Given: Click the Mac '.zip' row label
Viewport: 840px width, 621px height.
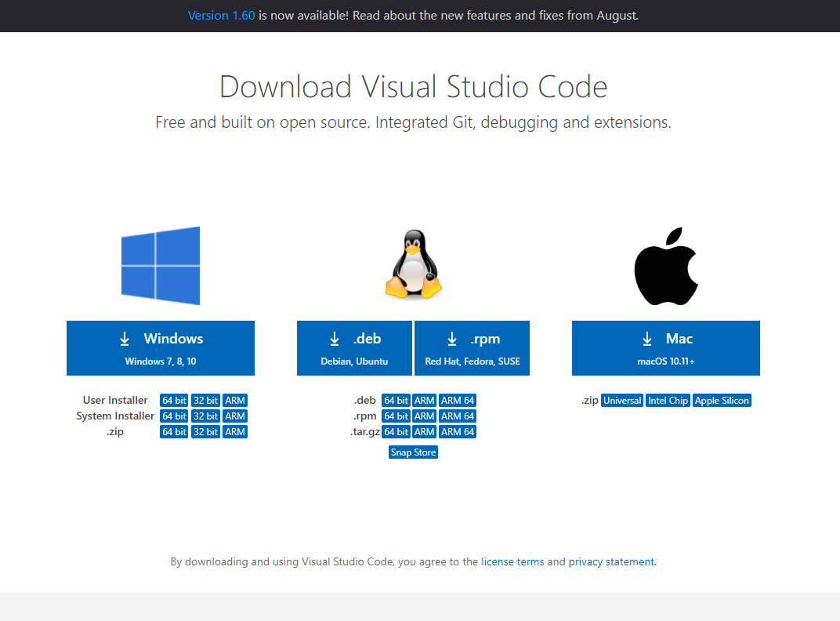Looking at the screenshot, I should pos(590,401).
